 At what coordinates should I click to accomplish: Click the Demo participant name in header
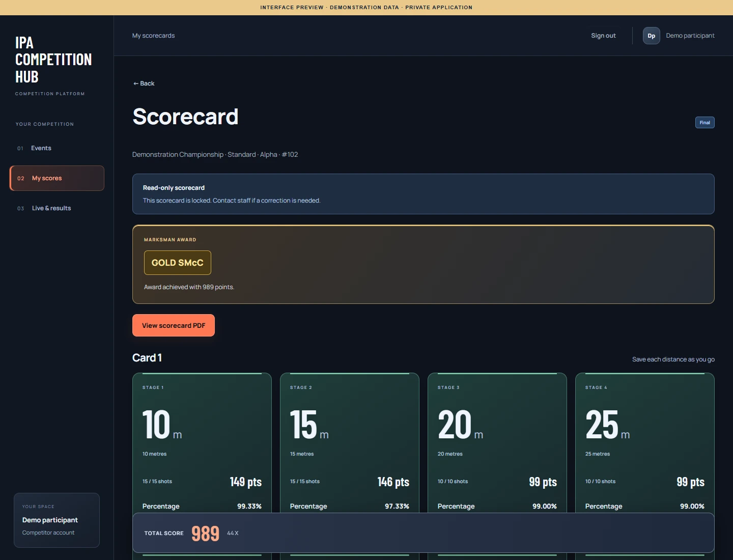(x=690, y=36)
